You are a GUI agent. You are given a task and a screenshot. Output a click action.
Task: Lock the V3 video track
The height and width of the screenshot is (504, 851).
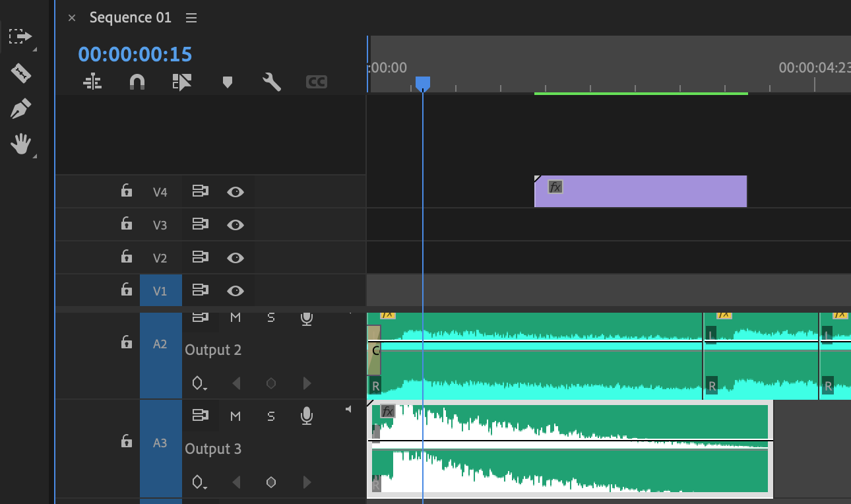pos(126,224)
